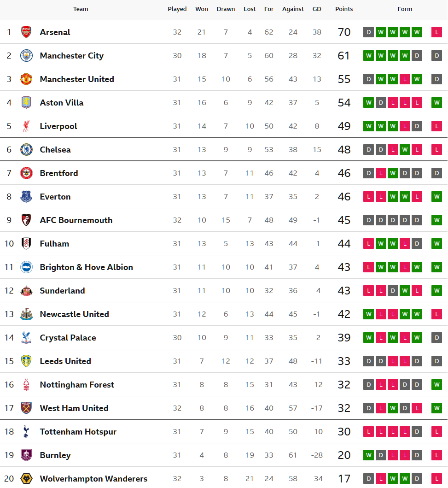This screenshot has width=448, height=488.
Task: Open the Aston Villa team page
Action: coord(62,103)
